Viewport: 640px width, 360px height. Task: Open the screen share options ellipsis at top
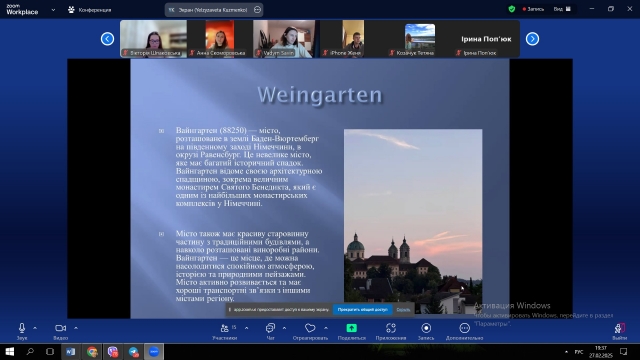(x=257, y=9)
